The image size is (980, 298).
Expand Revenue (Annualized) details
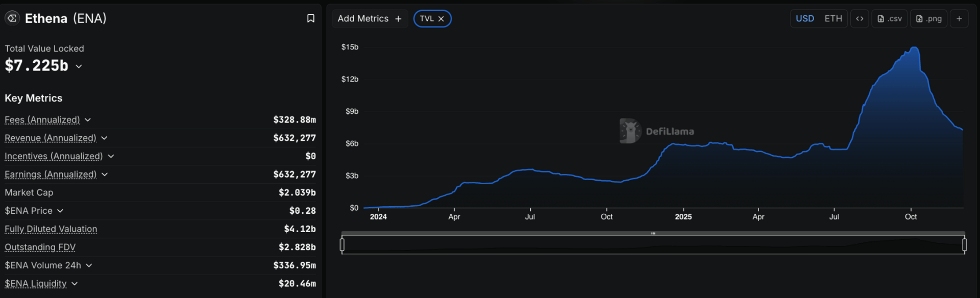coord(104,138)
